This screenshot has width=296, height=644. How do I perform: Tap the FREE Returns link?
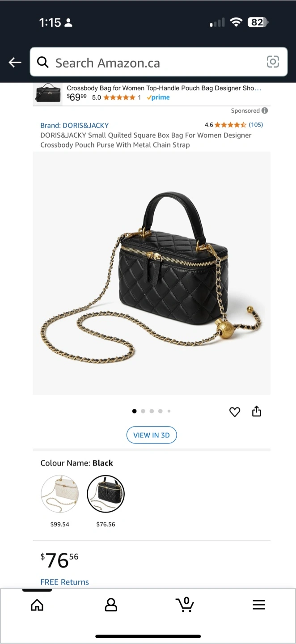click(x=64, y=582)
